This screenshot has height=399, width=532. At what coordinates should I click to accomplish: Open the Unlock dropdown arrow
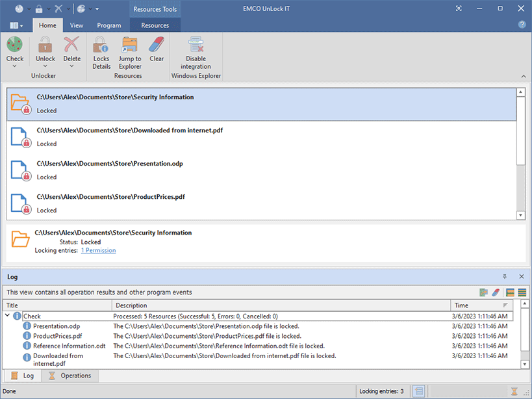[x=45, y=66]
